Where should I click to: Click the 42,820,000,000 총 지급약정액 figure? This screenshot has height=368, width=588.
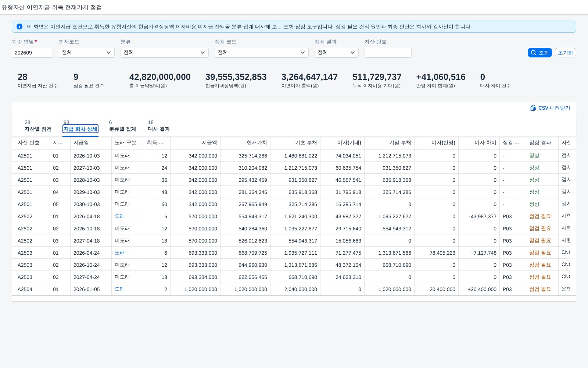pos(160,77)
